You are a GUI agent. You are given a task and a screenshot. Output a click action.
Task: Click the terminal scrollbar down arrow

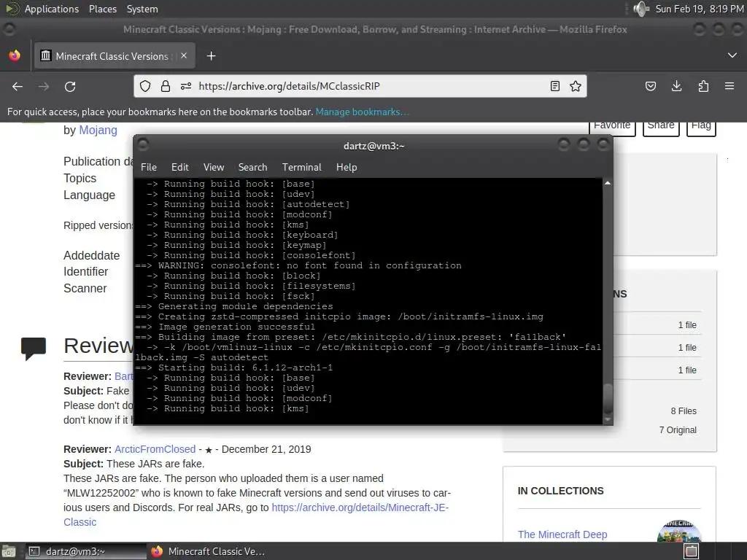pyautogui.click(x=608, y=419)
